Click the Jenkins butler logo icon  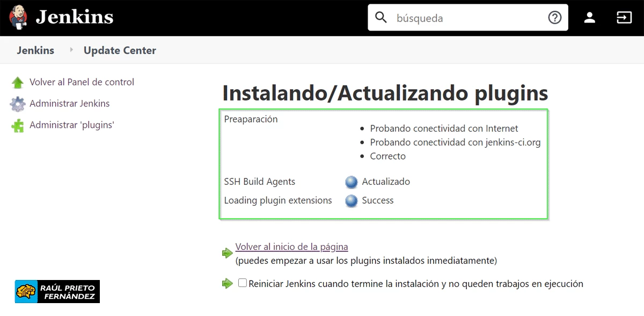pyautogui.click(x=19, y=17)
